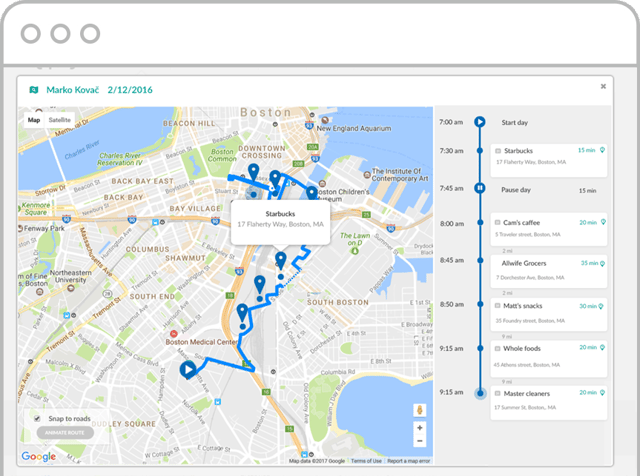
Task: Click the 35 min duration on Allwife Grocers
Action: 589,263
